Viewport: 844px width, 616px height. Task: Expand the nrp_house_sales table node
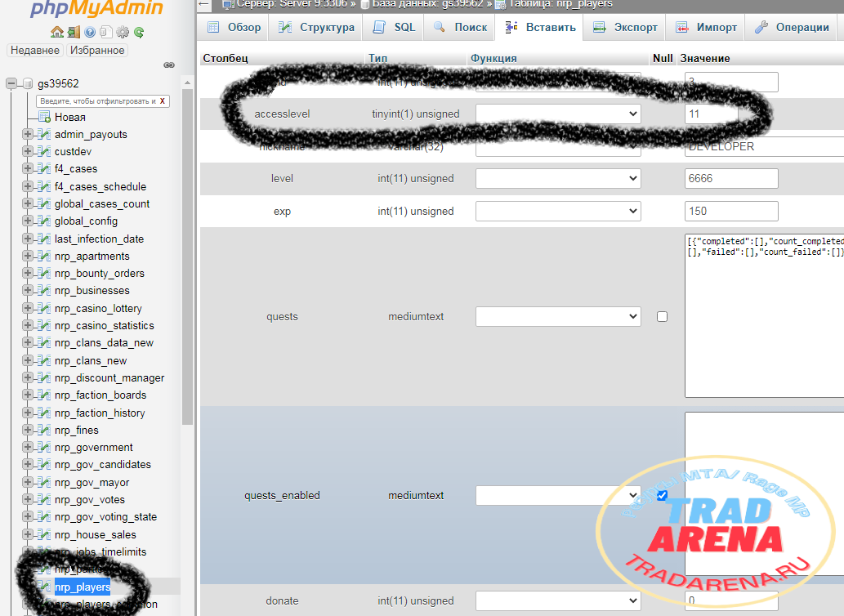[28, 535]
